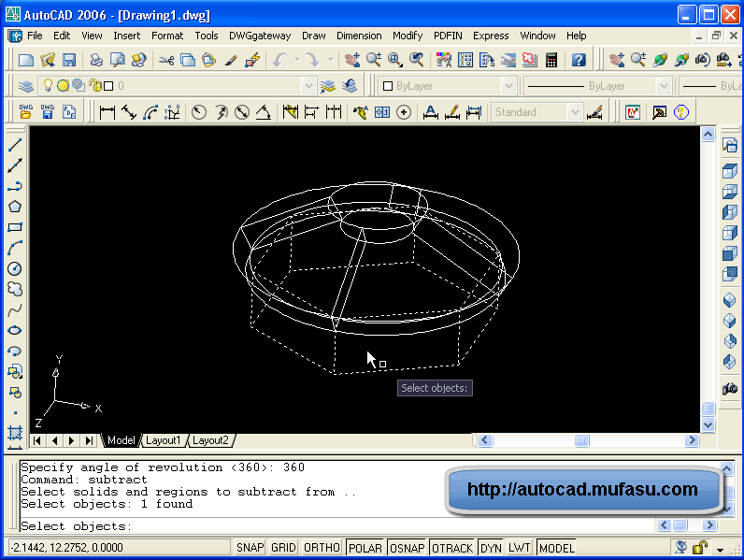The height and width of the screenshot is (560, 744).
Task: Toggle OTRACK in status bar
Action: [x=452, y=548]
